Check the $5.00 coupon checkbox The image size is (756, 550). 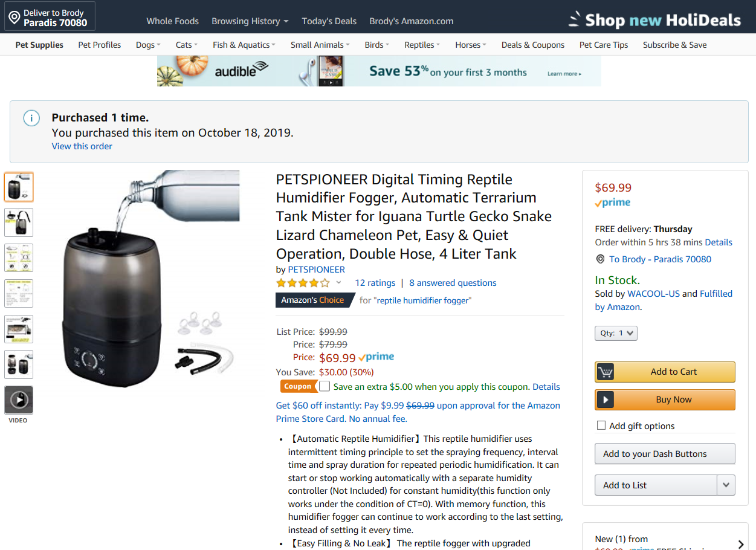coord(325,386)
